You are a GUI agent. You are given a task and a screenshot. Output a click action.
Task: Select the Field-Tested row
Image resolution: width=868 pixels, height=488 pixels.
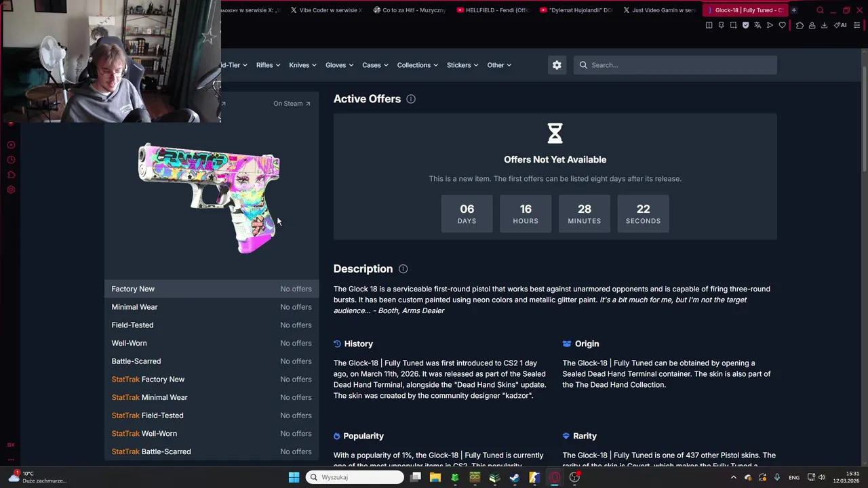point(212,325)
